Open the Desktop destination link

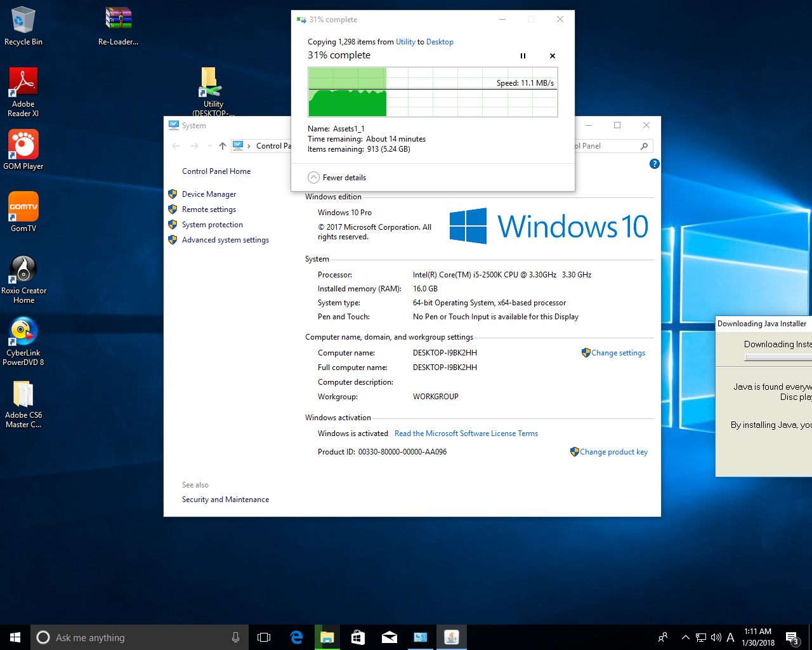(440, 42)
